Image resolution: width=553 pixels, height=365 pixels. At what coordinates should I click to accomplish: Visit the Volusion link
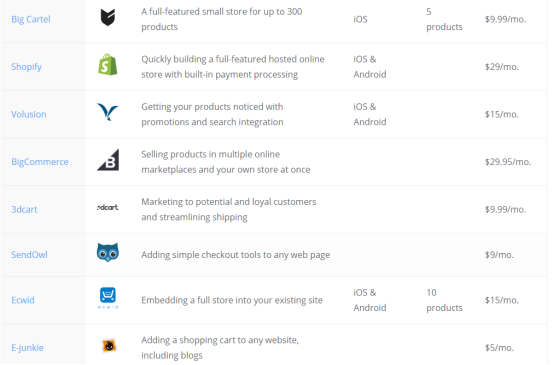tap(29, 115)
